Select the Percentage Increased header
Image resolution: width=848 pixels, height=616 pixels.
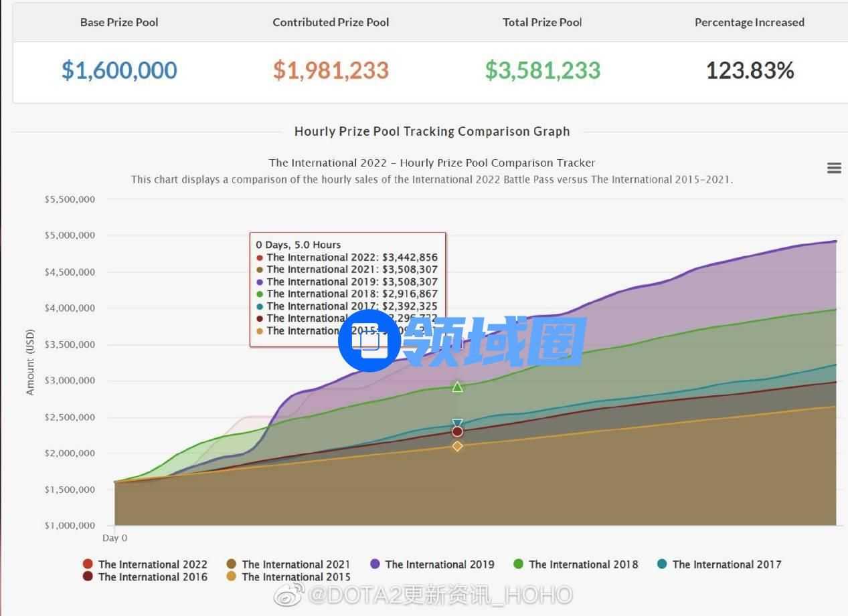[x=749, y=22]
